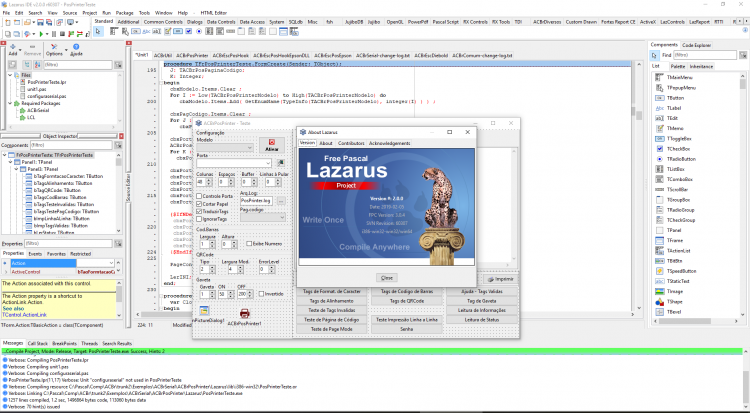Collapse the Files node in Project Inspector
This screenshot has width=750, height=413.
pyautogui.click(x=10, y=75)
